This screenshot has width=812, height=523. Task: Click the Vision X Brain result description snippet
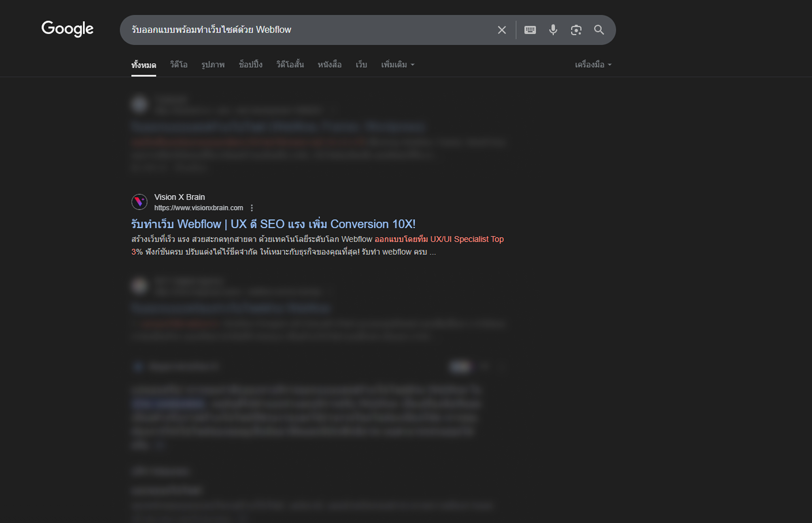(317, 246)
